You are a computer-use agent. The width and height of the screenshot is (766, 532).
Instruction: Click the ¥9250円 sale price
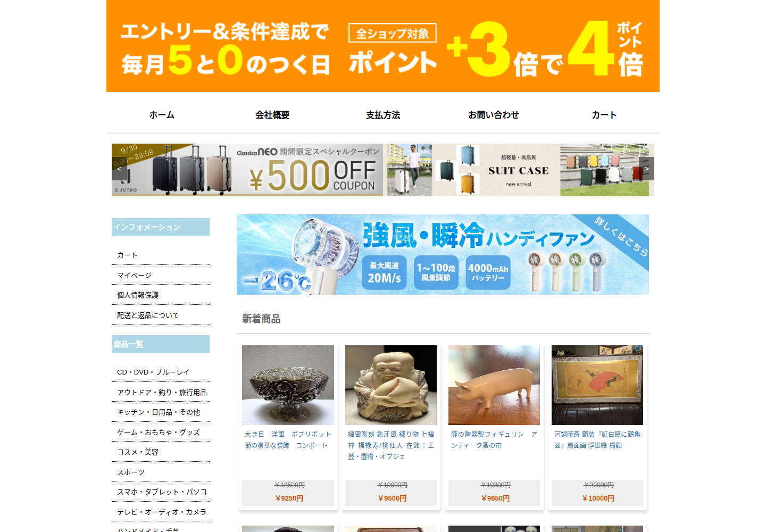(x=289, y=498)
